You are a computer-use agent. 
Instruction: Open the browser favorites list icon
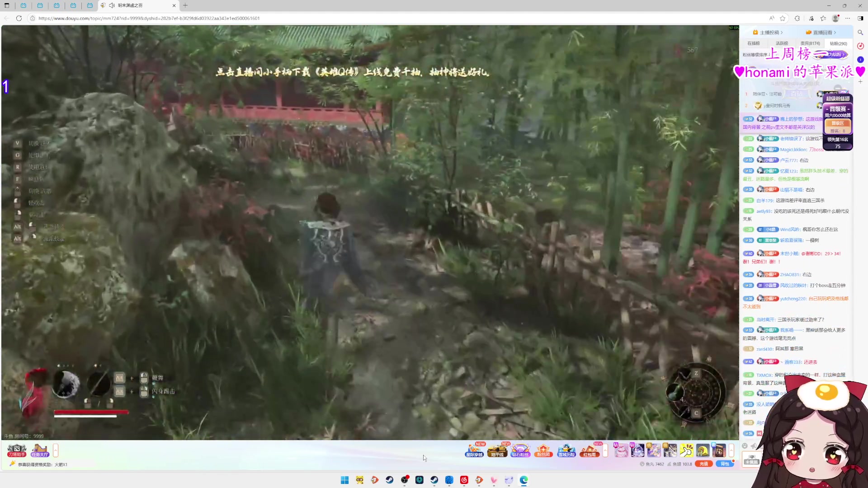click(x=823, y=18)
